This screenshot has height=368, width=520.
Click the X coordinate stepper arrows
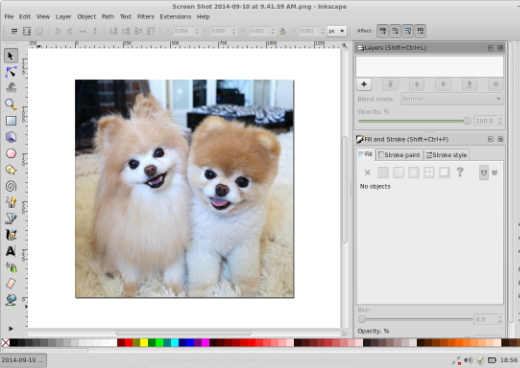coord(197,31)
